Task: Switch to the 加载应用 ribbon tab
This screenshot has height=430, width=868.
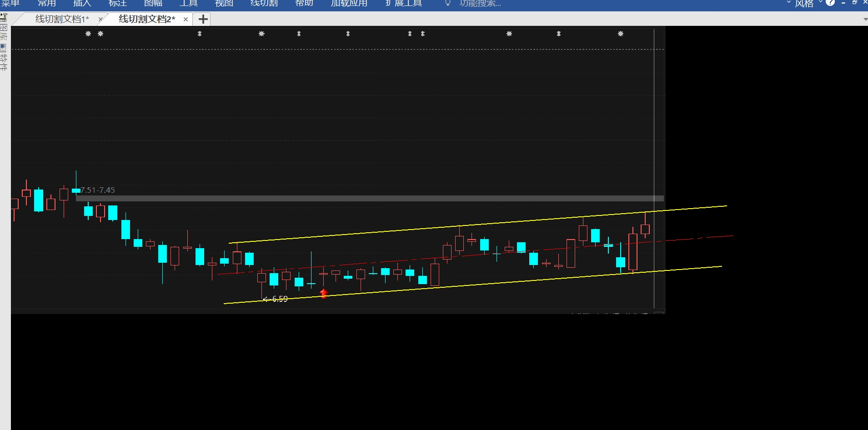Action: point(349,3)
